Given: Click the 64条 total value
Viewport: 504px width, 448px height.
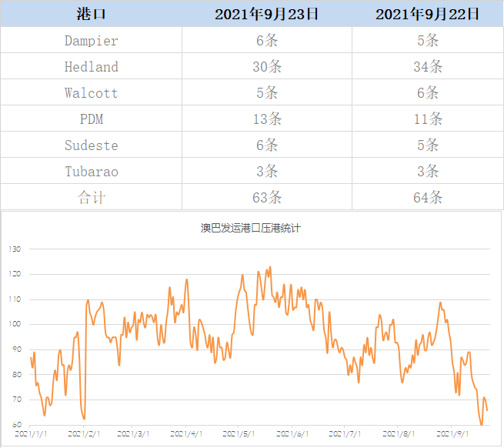Looking at the screenshot, I should point(428,198).
